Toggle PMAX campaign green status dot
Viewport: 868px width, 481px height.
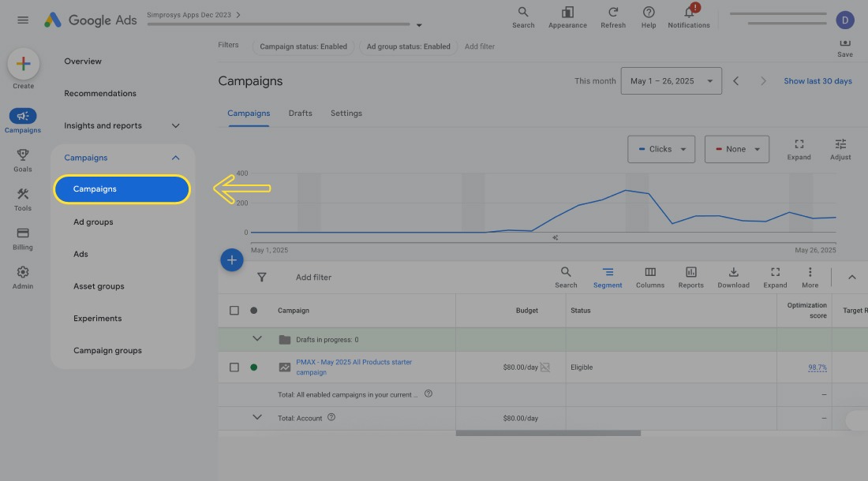[253, 367]
